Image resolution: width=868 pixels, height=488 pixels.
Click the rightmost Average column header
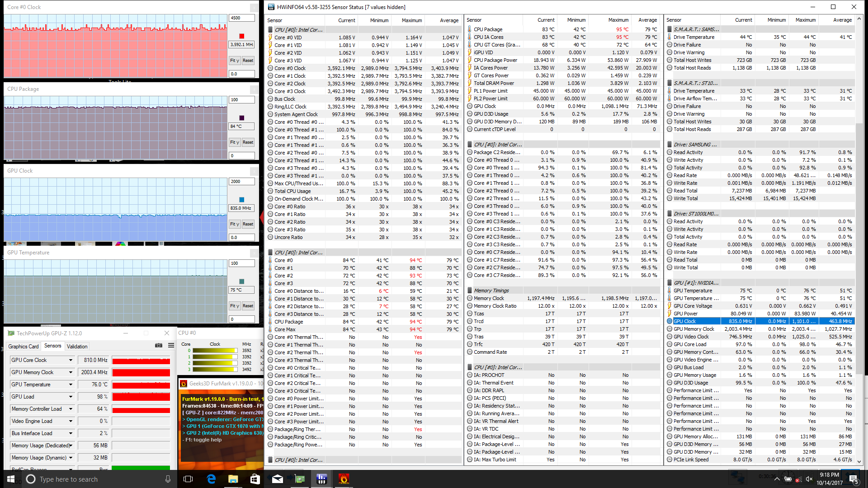(838, 20)
